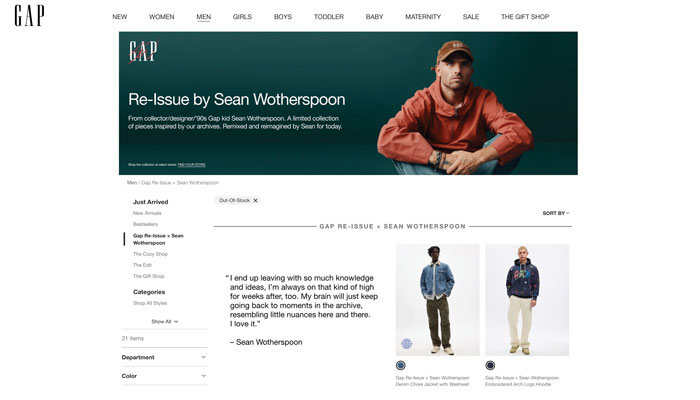Open the Sale menu
This screenshot has width=700, height=400.
point(471,17)
